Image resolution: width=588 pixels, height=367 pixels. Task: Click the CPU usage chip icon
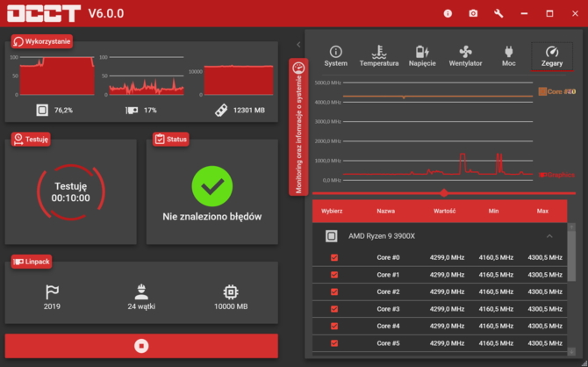coord(42,110)
